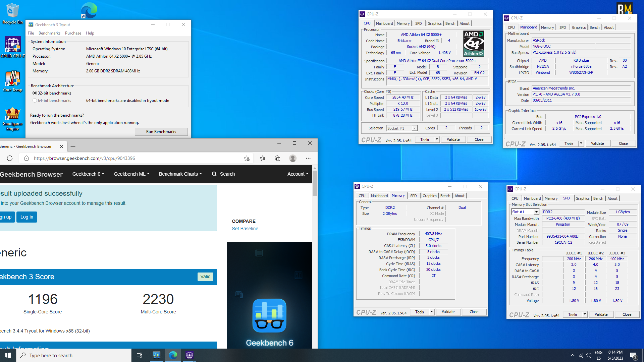Launch Core Temp from the desktop
Screen dimensions: 644x362
12,81
